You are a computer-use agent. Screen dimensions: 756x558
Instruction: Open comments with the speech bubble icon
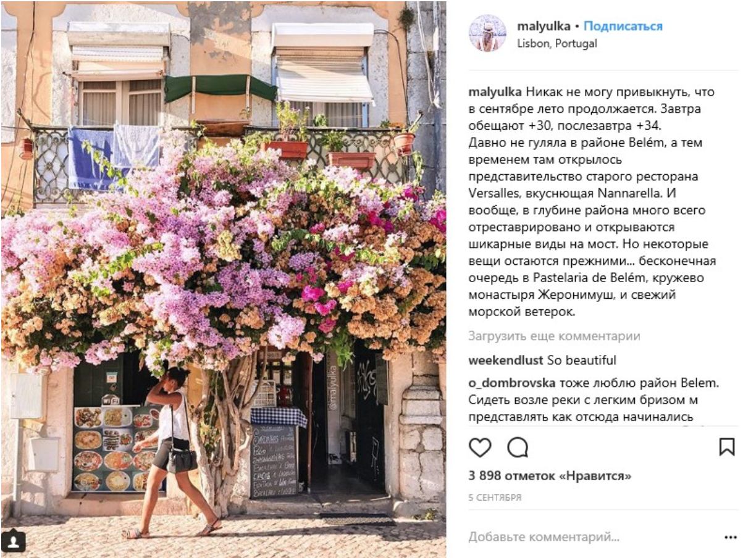tap(518, 447)
